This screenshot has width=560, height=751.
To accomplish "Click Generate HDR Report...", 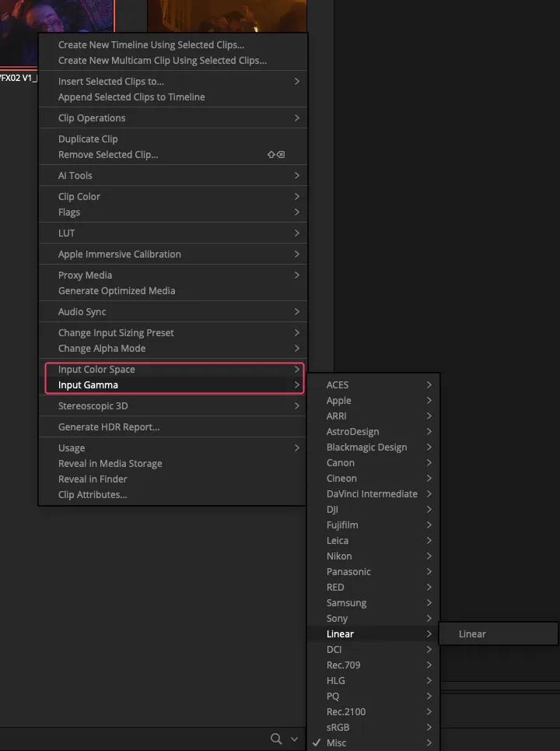I will [109, 426].
